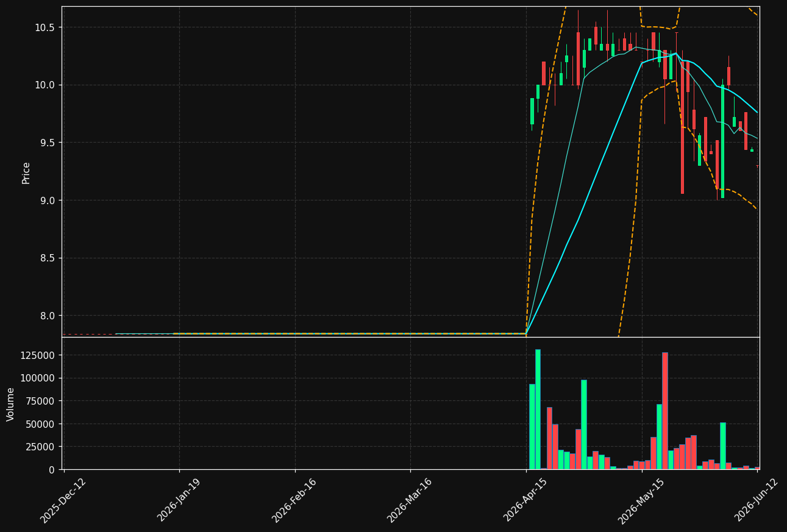
Task: Click the 2025-Dec-12 date label
Action: [x=63, y=500]
